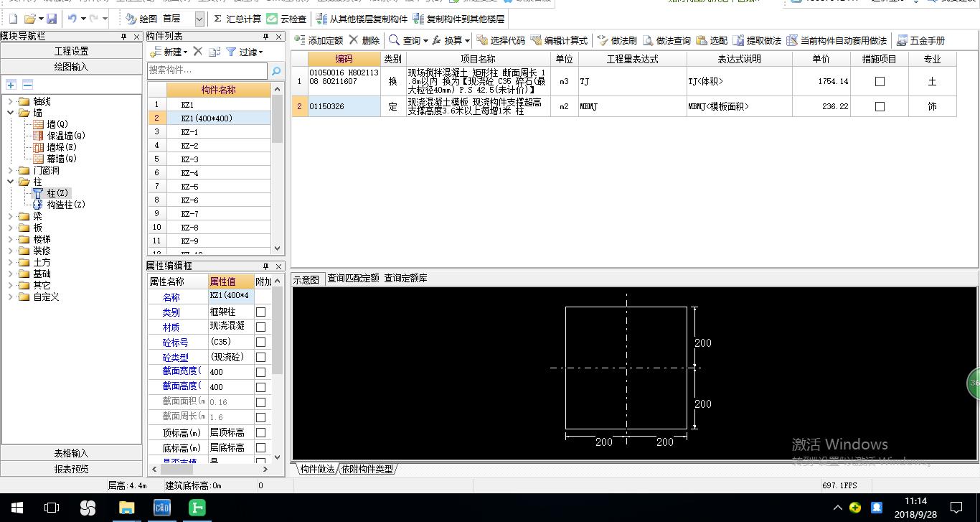
Task: Click the 提取做法 tool
Action: 757,41
